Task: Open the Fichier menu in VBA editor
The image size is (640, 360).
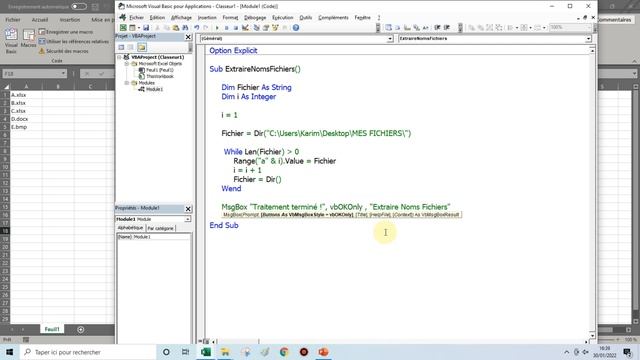Action: point(136,18)
